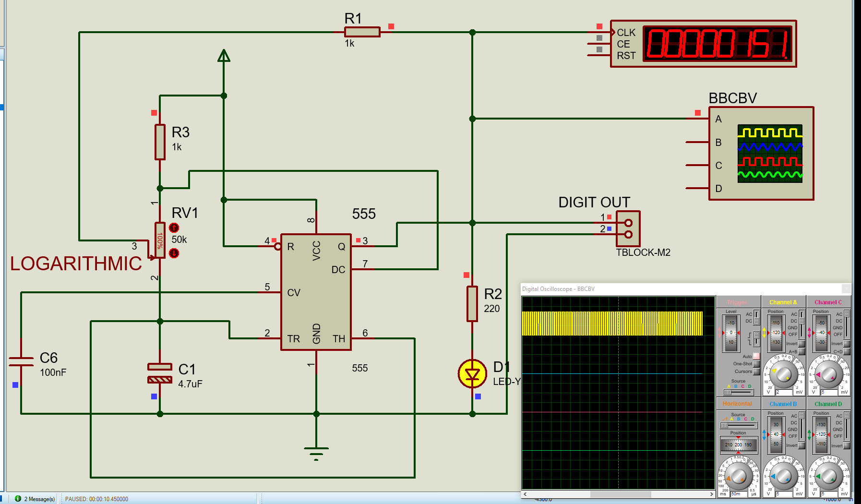Select electrolytic capacitor C1 symbol
This screenshot has width=861, height=504.
[160, 373]
